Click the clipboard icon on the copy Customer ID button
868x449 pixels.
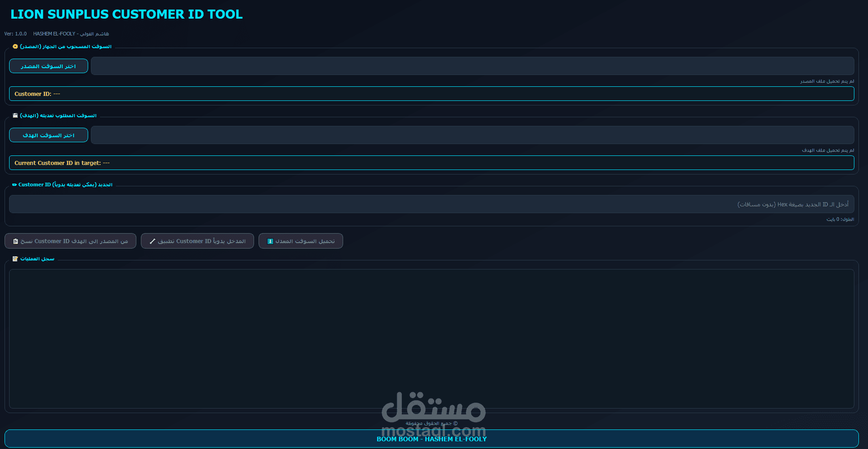(x=15, y=241)
